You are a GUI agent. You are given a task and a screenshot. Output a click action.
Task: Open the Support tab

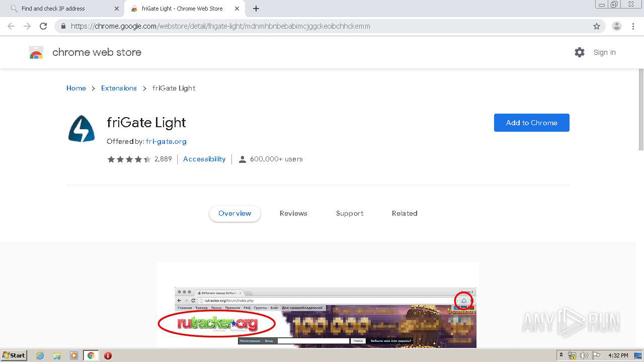pos(350,214)
